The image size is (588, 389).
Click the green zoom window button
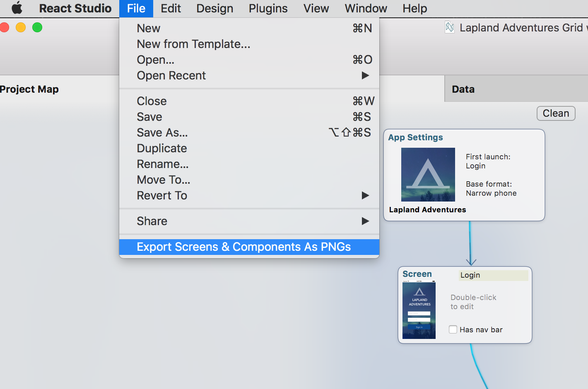tap(37, 27)
